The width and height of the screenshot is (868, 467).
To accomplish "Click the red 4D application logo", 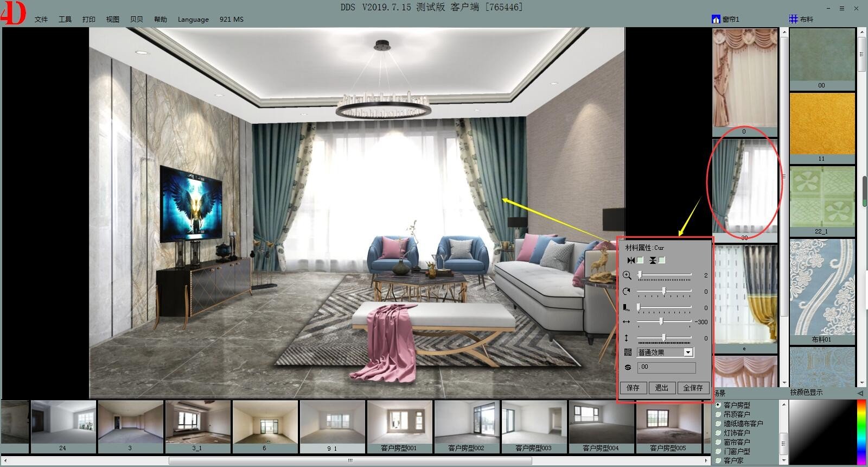I will (13, 13).
